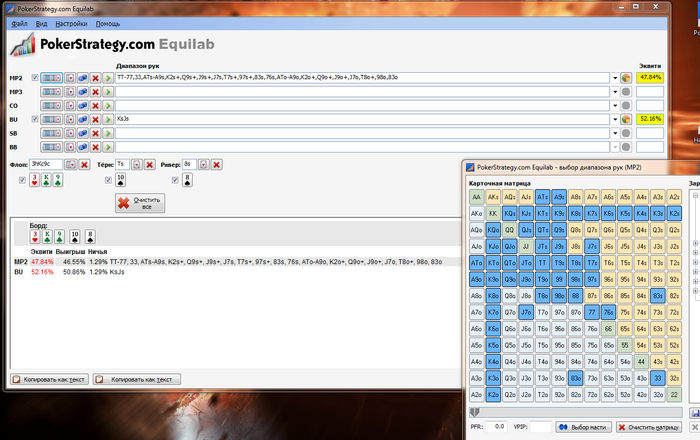This screenshot has height=440, width=700.
Task: Click green arrow icon in BB row
Action: tap(108, 147)
